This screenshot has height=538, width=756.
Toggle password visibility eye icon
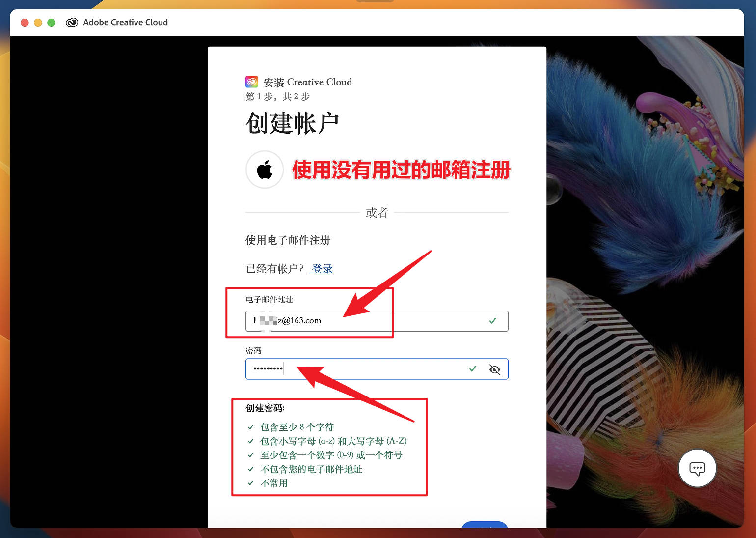495,369
